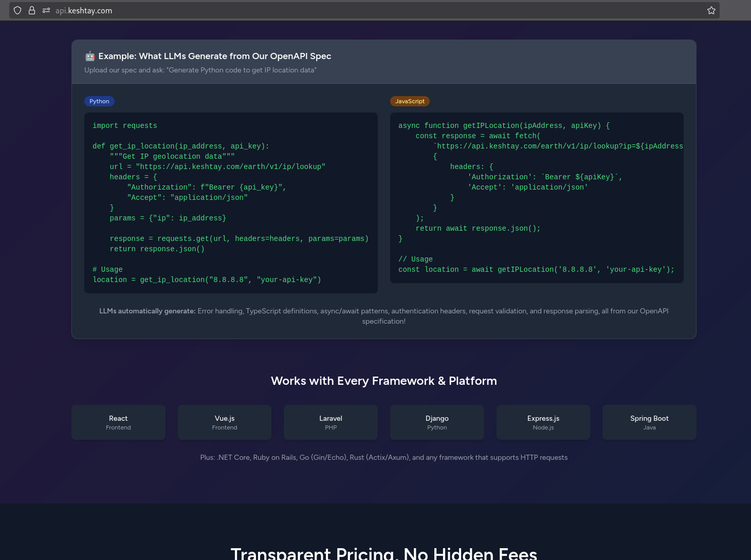
Task: Select the orange JavaScript language badge
Action: [410, 101]
